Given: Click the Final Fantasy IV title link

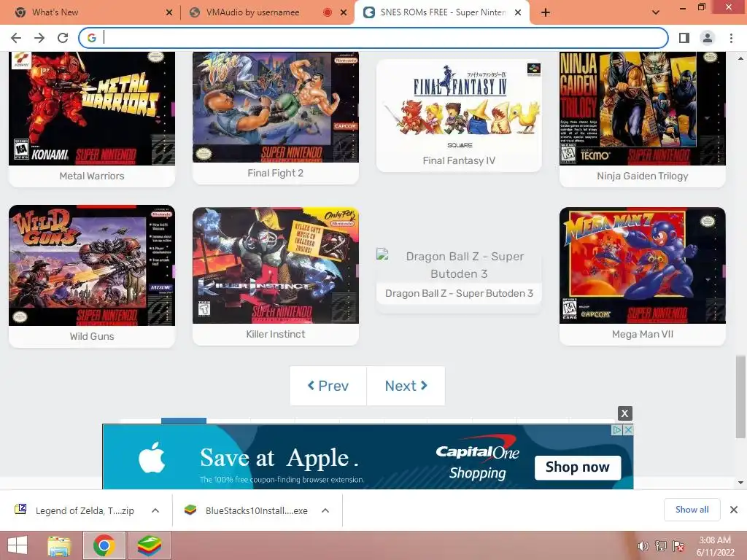Looking at the screenshot, I should [460, 160].
